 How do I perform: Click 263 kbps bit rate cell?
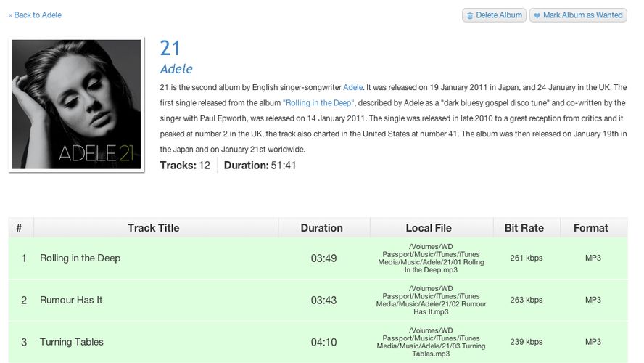click(x=526, y=300)
